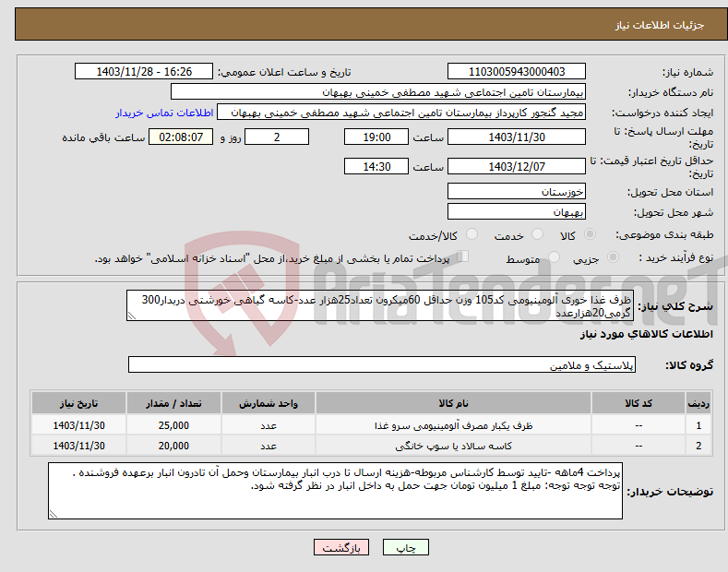Click the گروه کالا field پلاستیک و ملامین
Screen dimensions: 728x572
pos(382,365)
